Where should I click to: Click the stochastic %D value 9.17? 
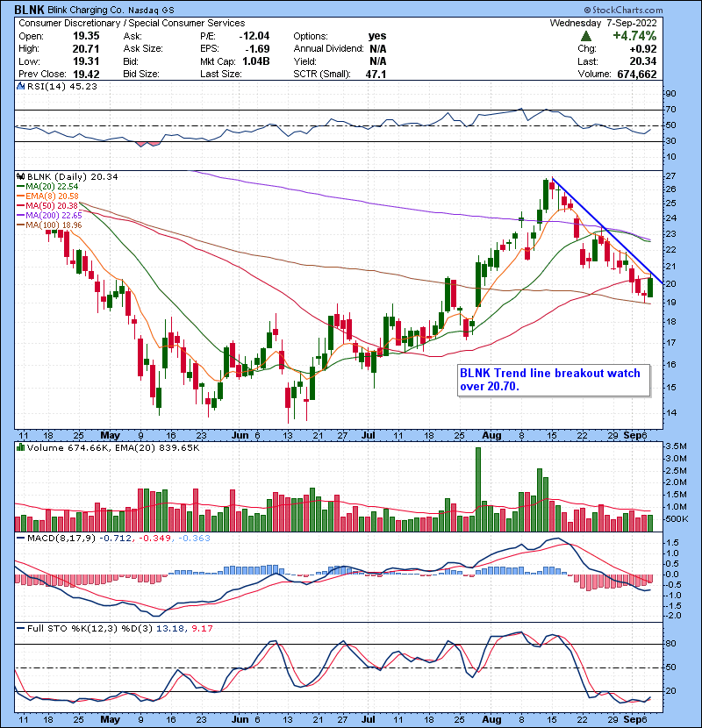point(202,628)
